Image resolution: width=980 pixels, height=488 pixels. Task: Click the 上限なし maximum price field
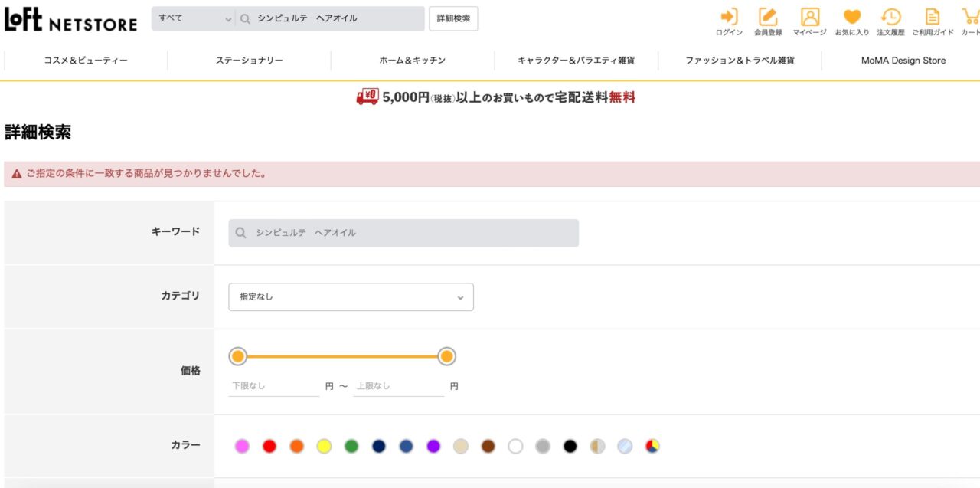click(399, 386)
